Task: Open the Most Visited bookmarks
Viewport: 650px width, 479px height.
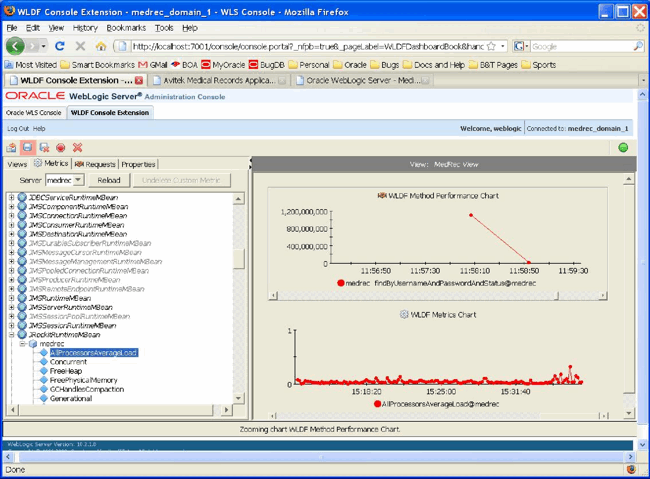Action: pos(31,65)
